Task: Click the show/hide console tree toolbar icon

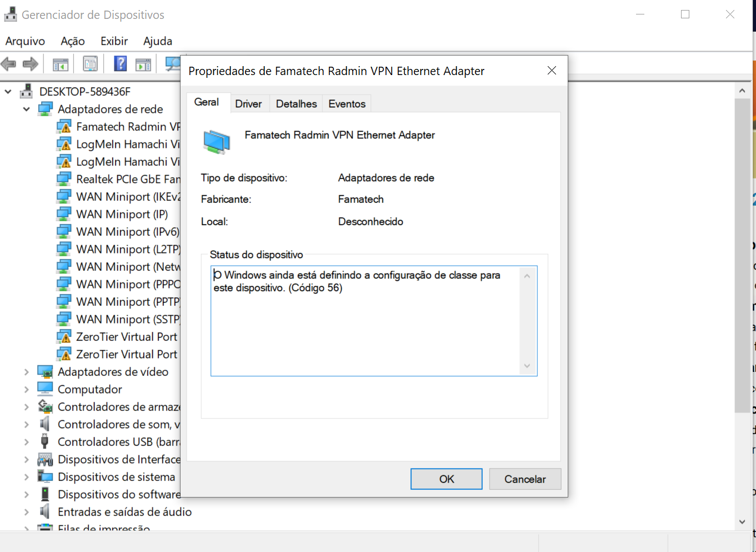Action: click(x=61, y=64)
